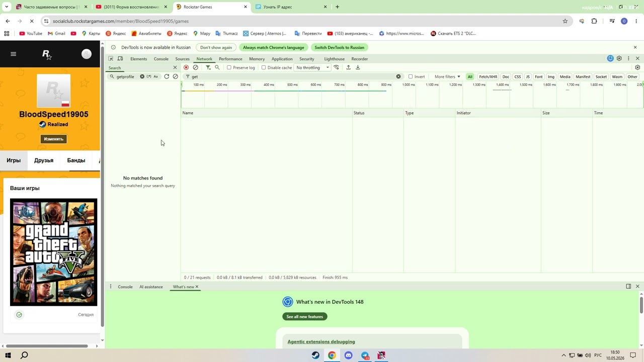Click Always match Chrome's language
The height and width of the screenshot is (362, 644).
click(273, 47)
